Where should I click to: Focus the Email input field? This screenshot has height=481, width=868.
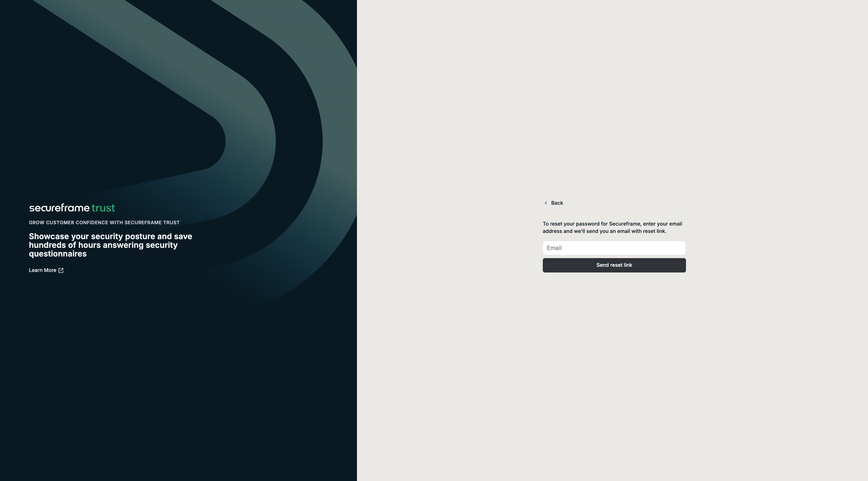614,248
